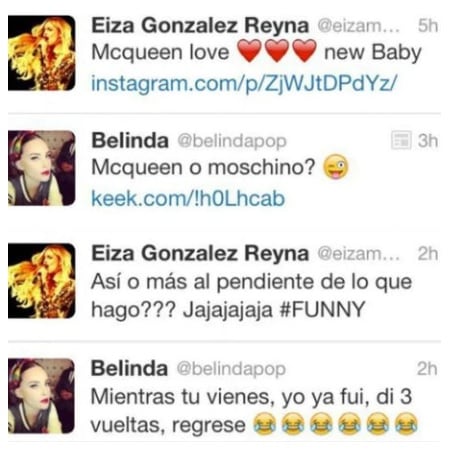450x450 pixels.
Task: Open Eiza Gonzalez's avatar in the first tweet
Action: pyautogui.click(x=42, y=53)
